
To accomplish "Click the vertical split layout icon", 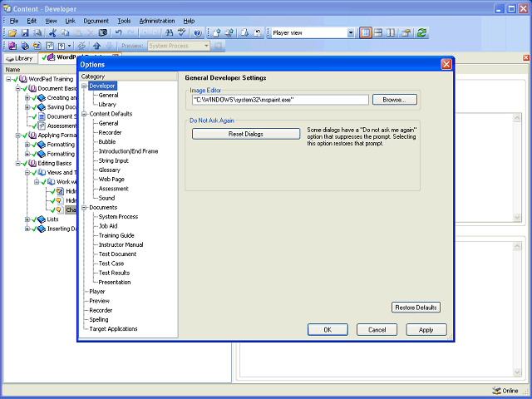I will pos(391,33).
